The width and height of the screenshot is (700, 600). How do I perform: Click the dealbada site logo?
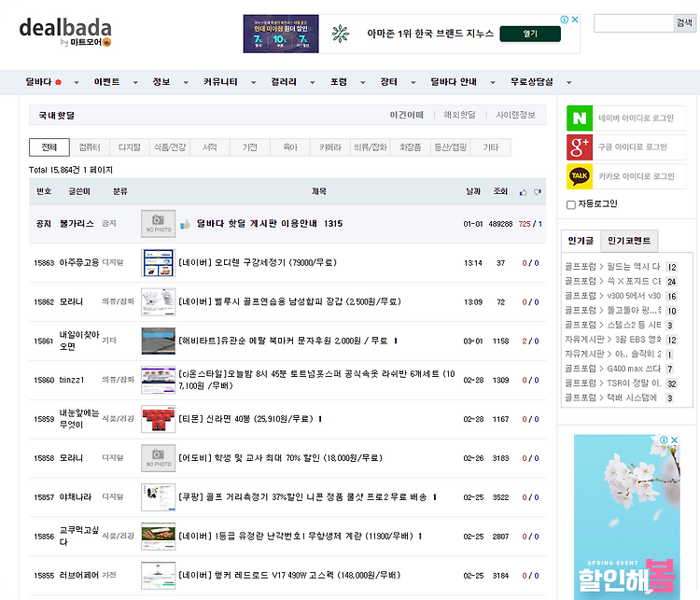[x=65, y=32]
